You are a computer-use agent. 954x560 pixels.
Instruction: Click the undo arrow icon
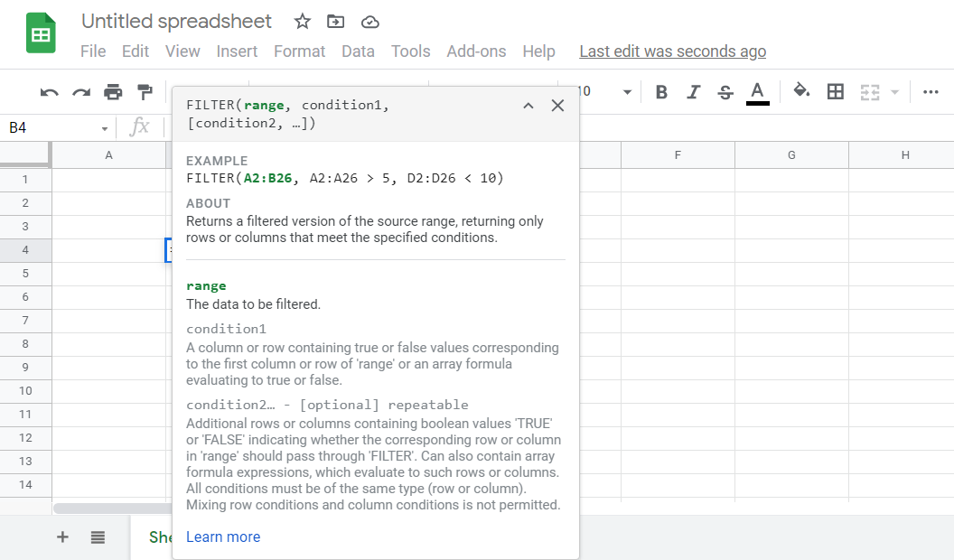coord(50,92)
